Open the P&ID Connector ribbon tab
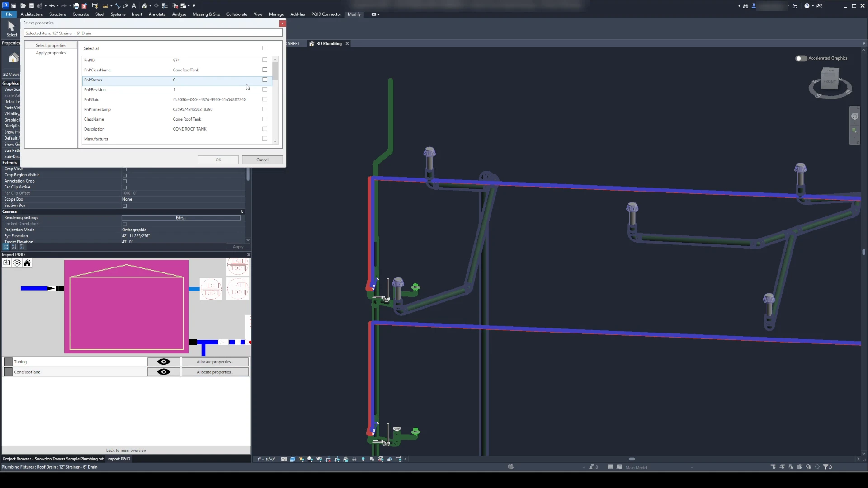 pos(326,14)
